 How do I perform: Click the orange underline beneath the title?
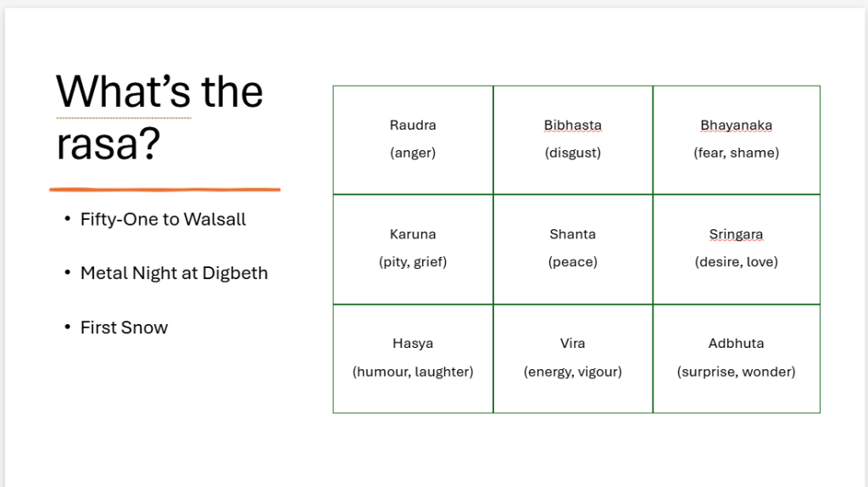[x=165, y=189]
